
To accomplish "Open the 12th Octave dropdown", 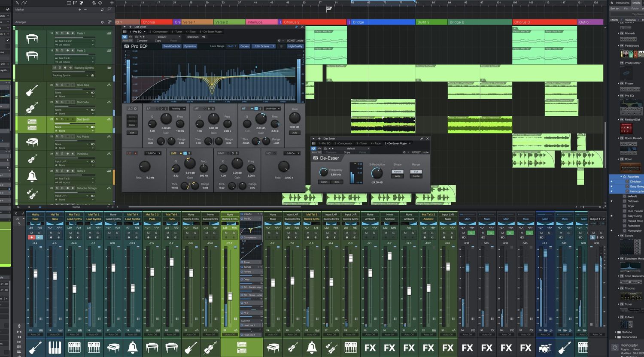I will click(x=264, y=46).
